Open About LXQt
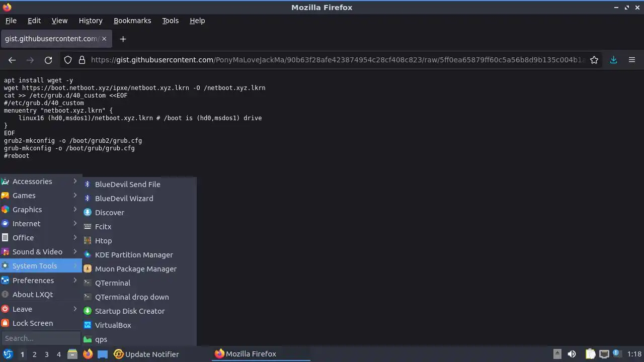The height and width of the screenshot is (362, 644). 41,295
